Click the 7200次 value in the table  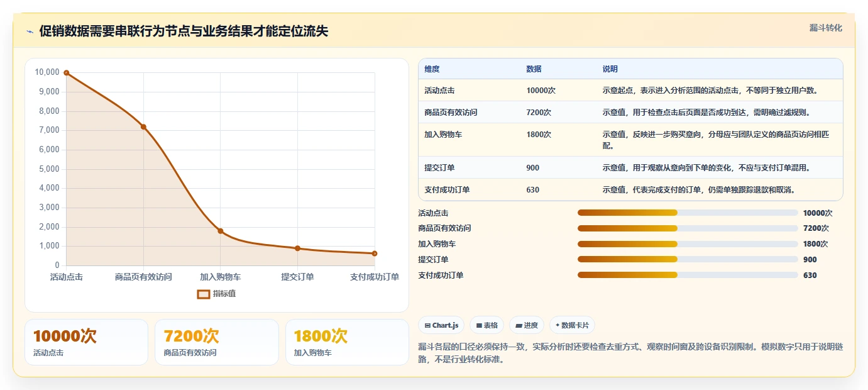tap(539, 113)
